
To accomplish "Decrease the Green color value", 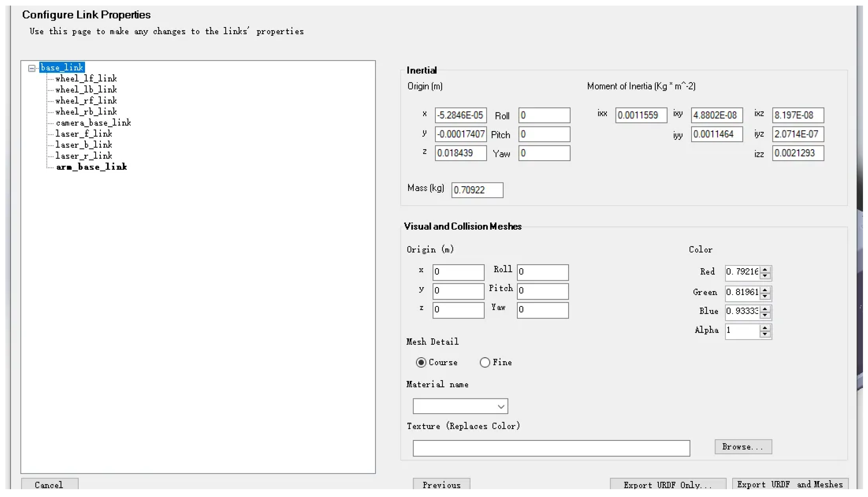I will pos(765,296).
